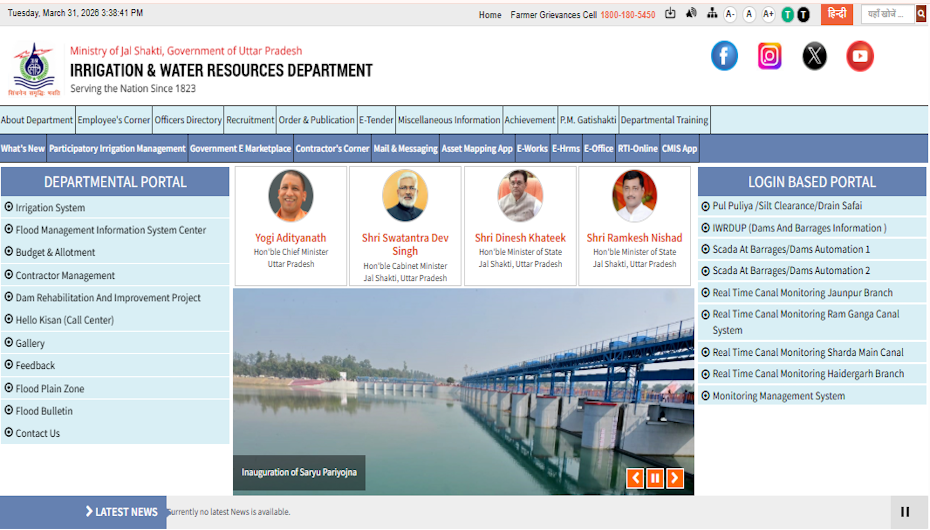The height and width of the screenshot is (530, 930).
Task: Click the skip to main content icon
Action: [670, 13]
